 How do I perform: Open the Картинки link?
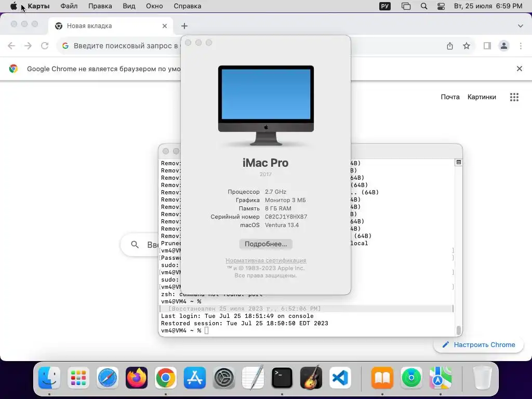[482, 97]
